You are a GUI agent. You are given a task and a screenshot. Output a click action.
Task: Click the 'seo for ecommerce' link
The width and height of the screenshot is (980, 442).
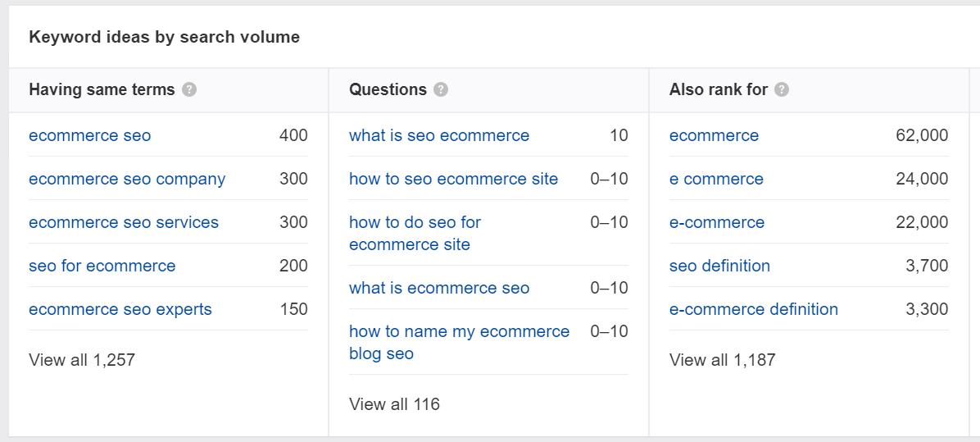(x=102, y=266)
